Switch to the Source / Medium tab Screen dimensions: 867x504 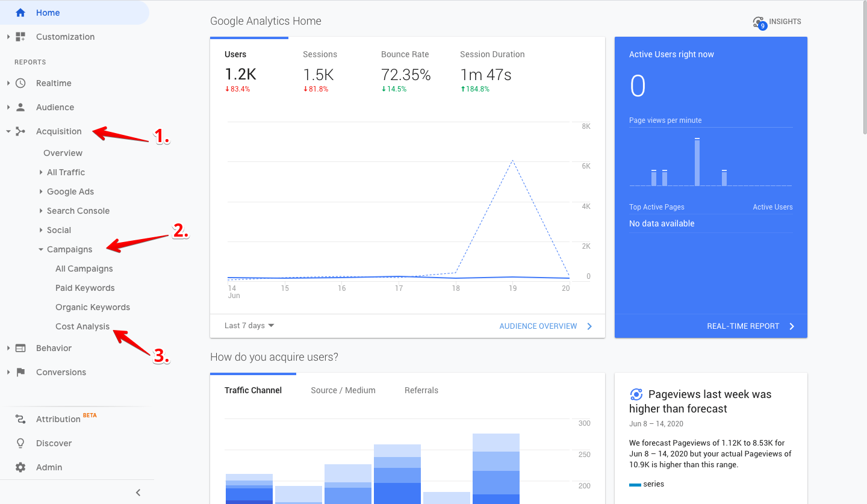(x=343, y=390)
